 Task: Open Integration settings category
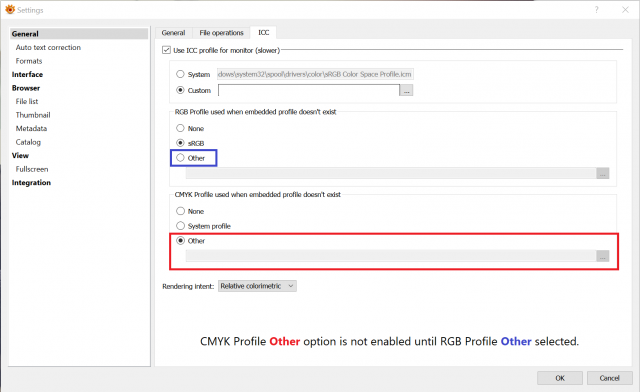31,183
